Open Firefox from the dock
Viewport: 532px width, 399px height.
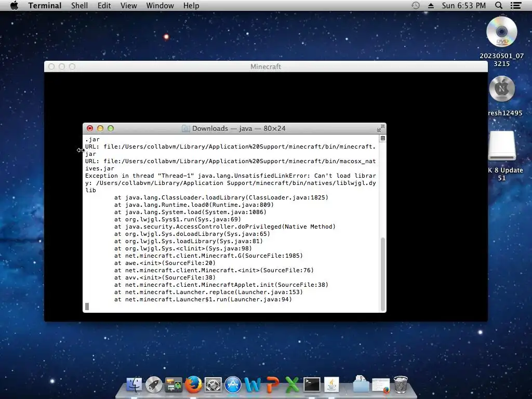[193, 385]
